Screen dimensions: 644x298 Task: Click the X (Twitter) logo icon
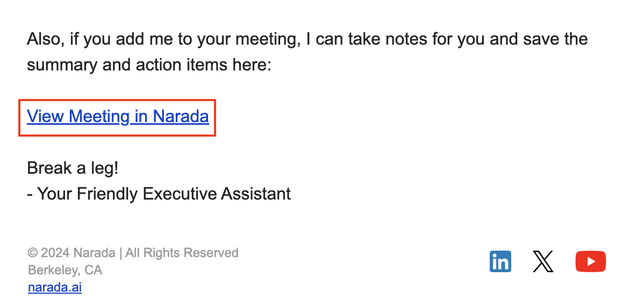point(543,261)
